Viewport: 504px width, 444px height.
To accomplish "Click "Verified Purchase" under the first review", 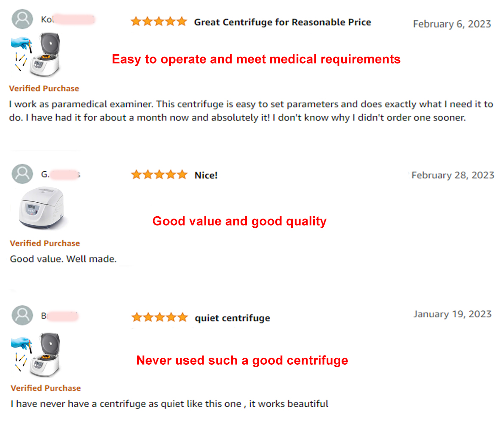I will click(x=44, y=89).
